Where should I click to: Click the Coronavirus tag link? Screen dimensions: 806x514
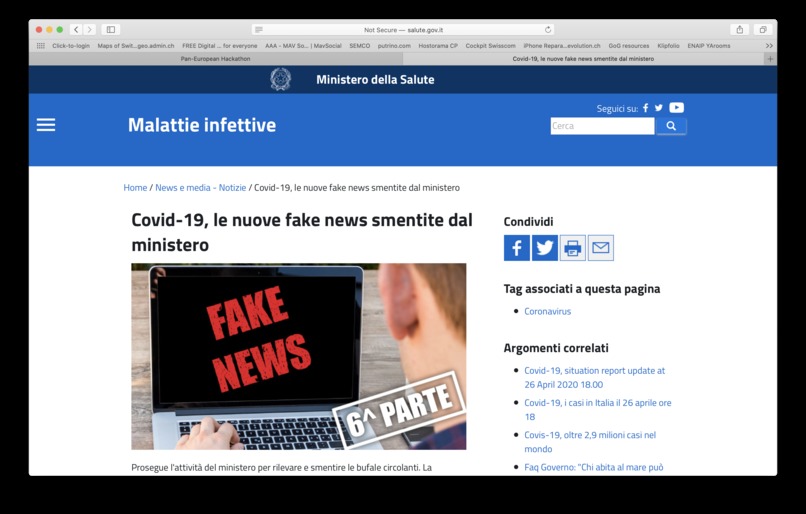point(547,311)
